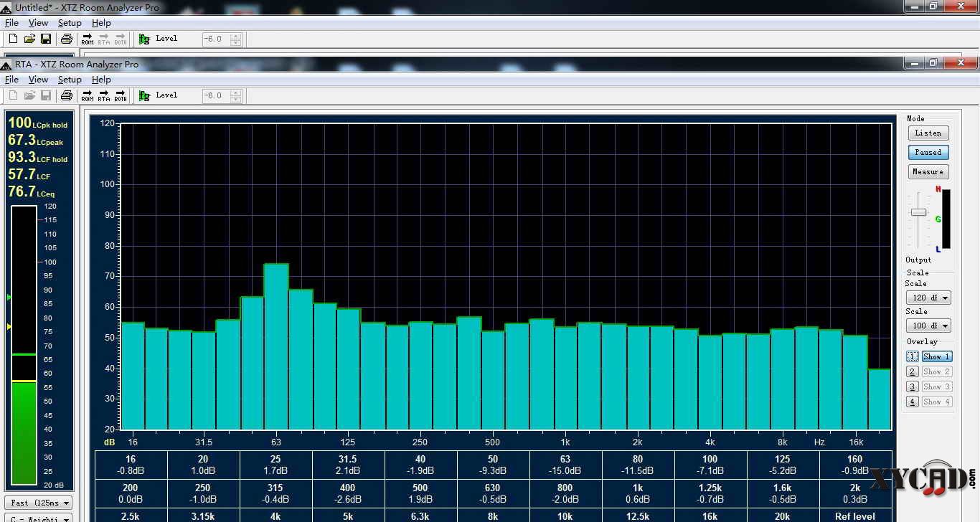Click the Level -6.0 field in Untitled window
The image size is (980, 522).
click(x=216, y=39)
